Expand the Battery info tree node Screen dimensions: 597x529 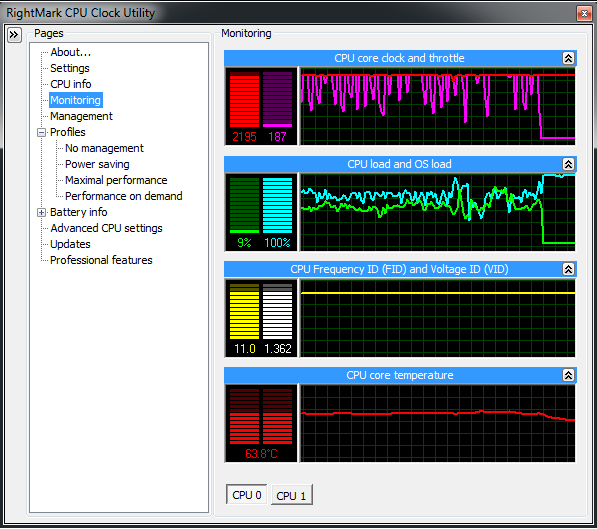pyautogui.click(x=41, y=213)
